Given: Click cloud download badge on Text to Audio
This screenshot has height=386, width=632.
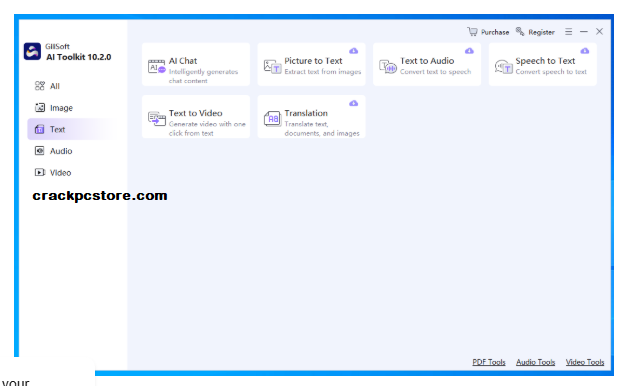Looking at the screenshot, I should point(469,51).
